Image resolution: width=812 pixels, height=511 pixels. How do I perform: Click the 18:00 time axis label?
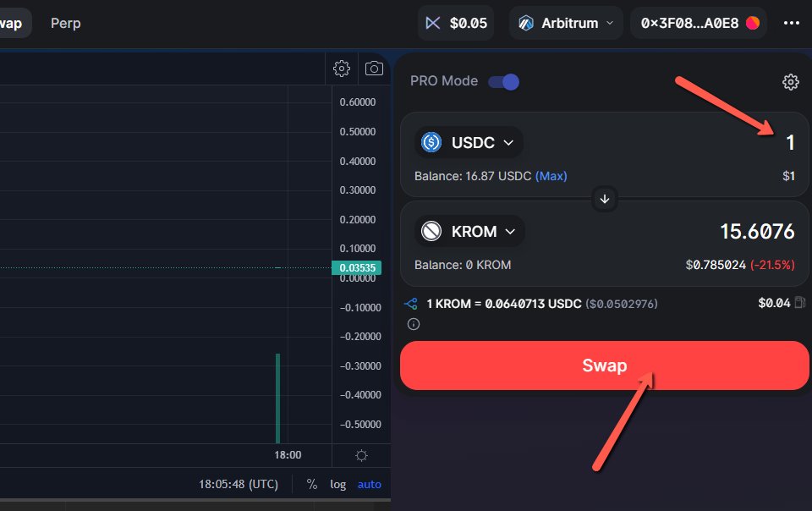(x=288, y=455)
